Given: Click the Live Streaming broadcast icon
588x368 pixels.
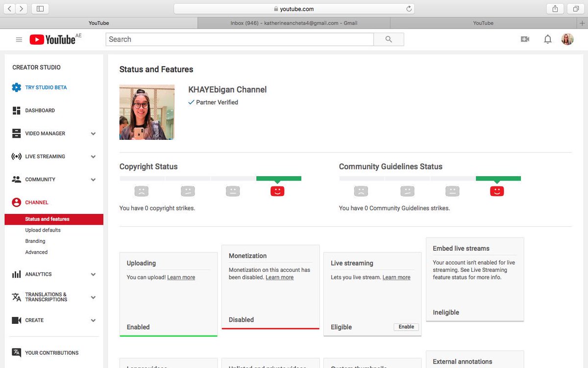Looking at the screenshot, I should pyautogui.click(x=17, y=157).
